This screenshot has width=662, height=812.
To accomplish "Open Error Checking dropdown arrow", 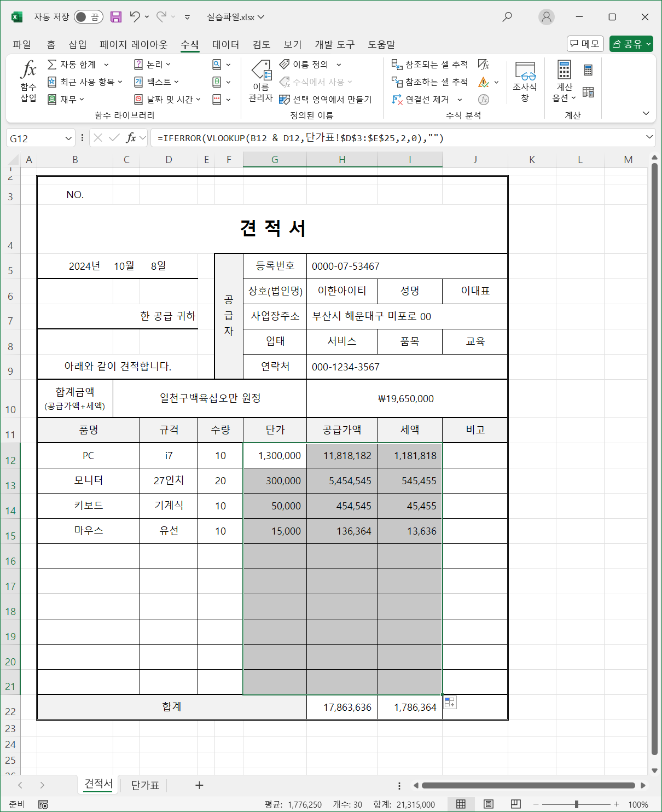I will (x=496, y=82).
